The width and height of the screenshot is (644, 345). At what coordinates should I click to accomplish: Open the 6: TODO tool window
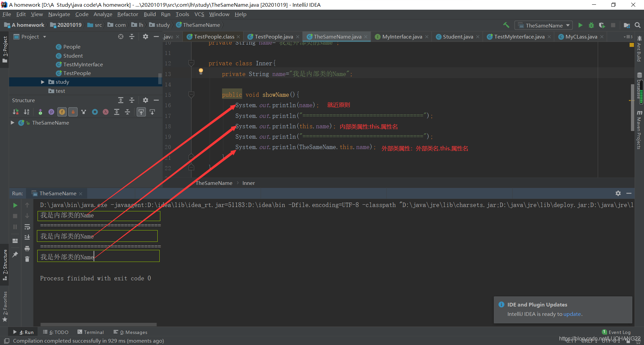pyautogui.click(x=56, y=332)
